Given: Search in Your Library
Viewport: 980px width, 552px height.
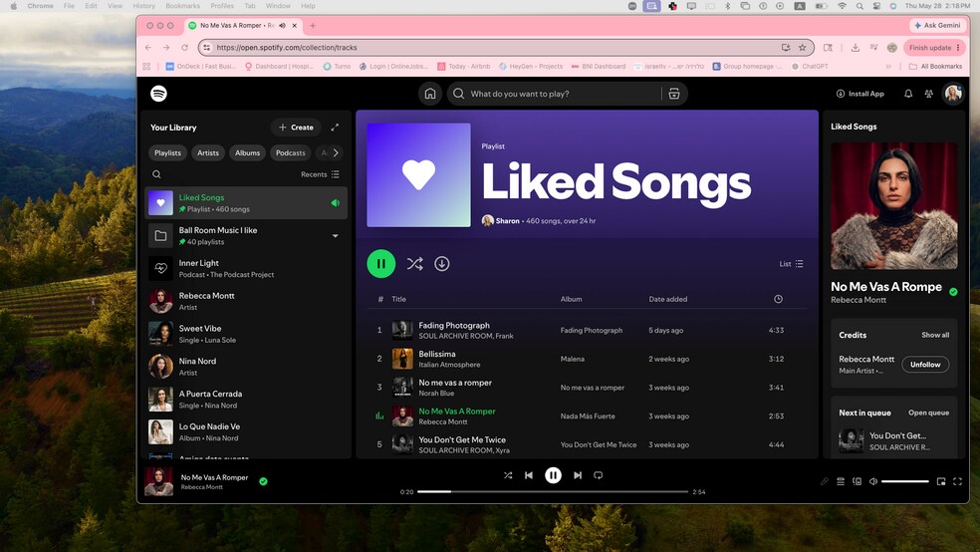Looking at the screenshot, I should pyautogui.click(x=157, y=174).
